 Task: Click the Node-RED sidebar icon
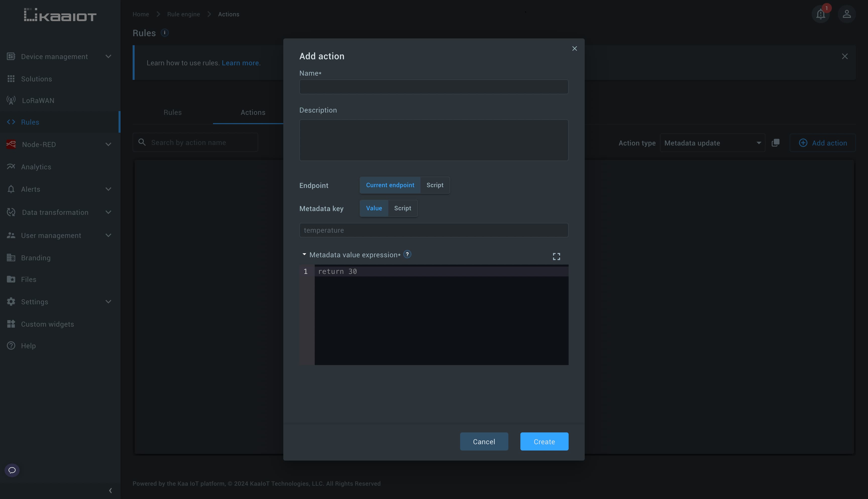click(11, 144)
